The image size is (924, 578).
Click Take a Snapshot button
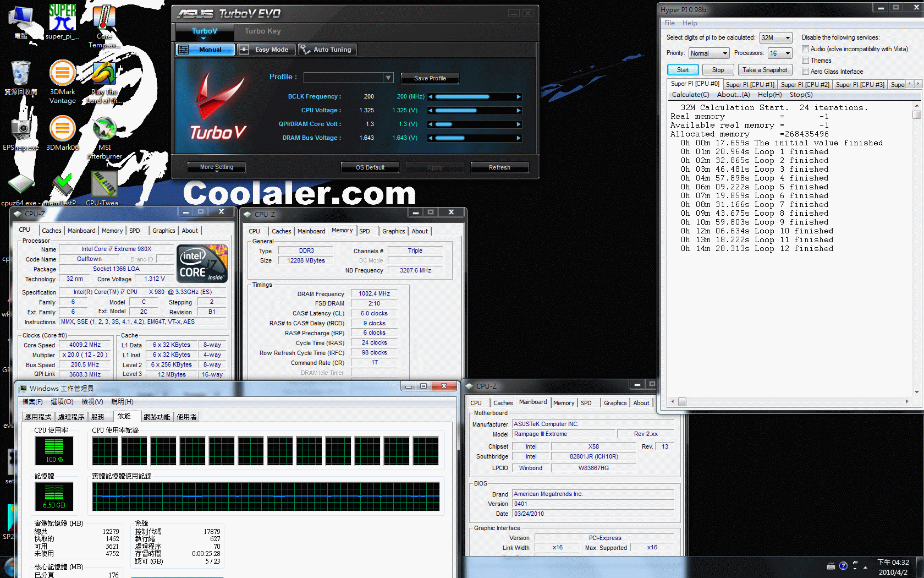coord(765,70)
